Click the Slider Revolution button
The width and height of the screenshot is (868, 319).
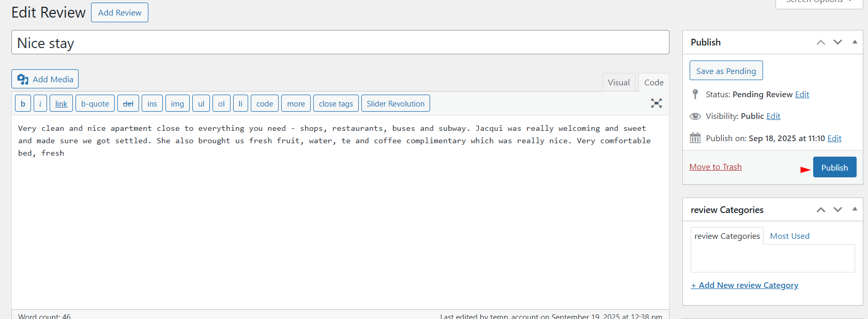pos(395,103)
